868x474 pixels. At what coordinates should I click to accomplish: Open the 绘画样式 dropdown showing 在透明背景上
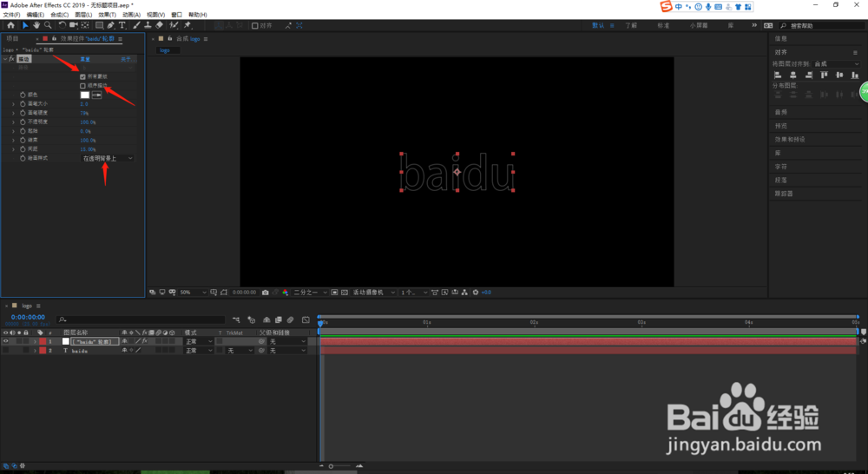pos(108,158)
